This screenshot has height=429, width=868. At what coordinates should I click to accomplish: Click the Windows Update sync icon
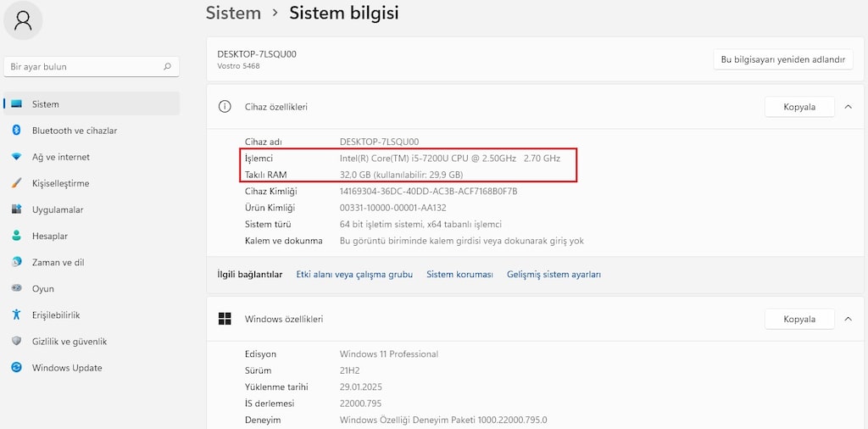coord(16,368)
